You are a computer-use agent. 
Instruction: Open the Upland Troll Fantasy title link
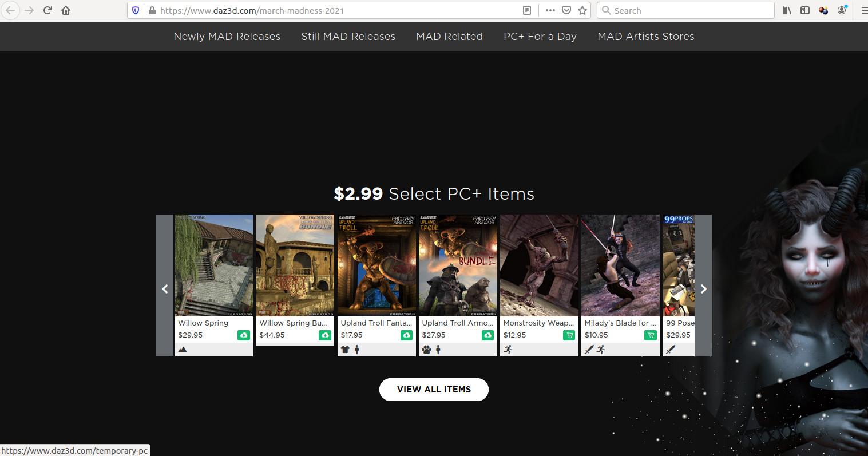[376, 323]
